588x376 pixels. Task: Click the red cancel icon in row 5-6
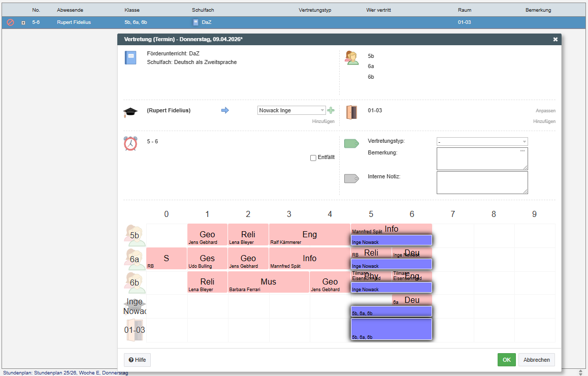pos(10,22)
